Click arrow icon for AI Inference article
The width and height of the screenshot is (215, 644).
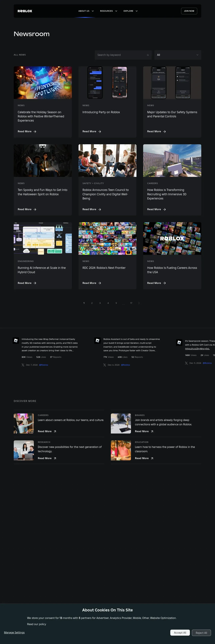[35, 283]
